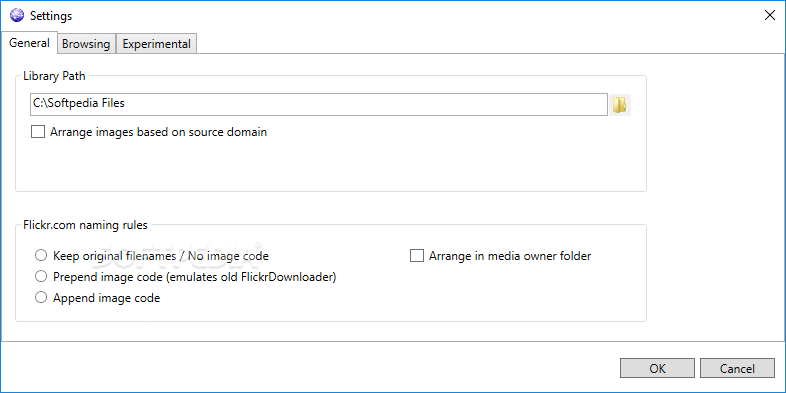Dismiss the dialog with Cancel
Viewport: 786px width, 393px height.
tap(737, 368)
